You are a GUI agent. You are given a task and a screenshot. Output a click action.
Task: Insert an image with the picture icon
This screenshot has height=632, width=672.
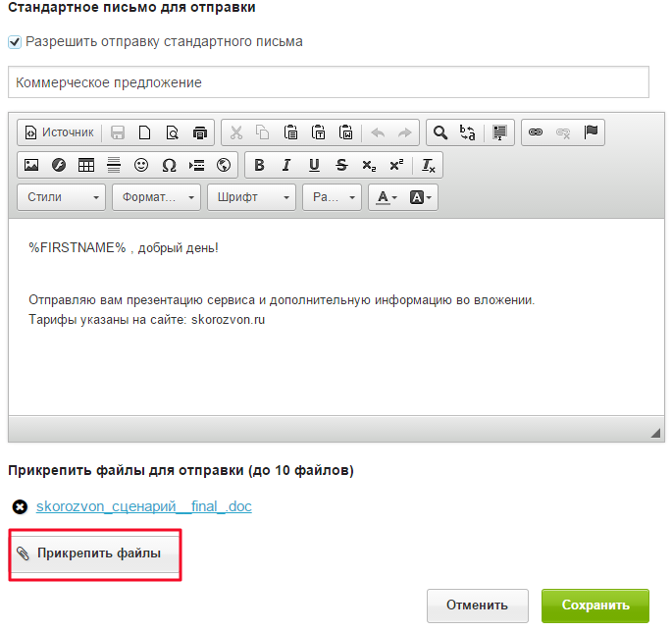[31, 165]
